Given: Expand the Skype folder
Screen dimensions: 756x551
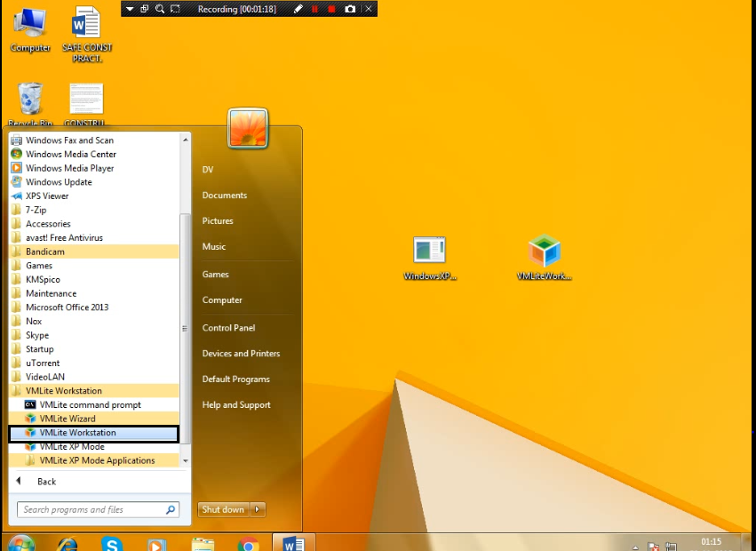Looking at the screenshot, I should (94, 335).
